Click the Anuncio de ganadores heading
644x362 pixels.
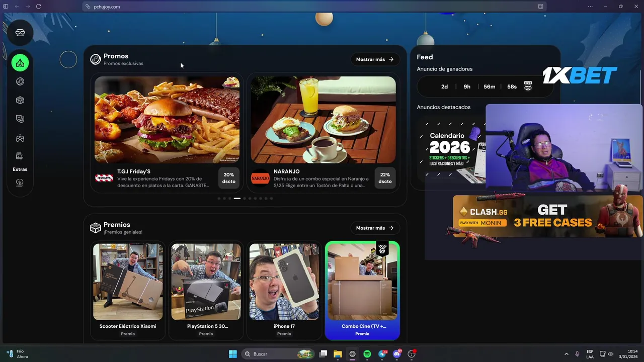click(445, 69)
